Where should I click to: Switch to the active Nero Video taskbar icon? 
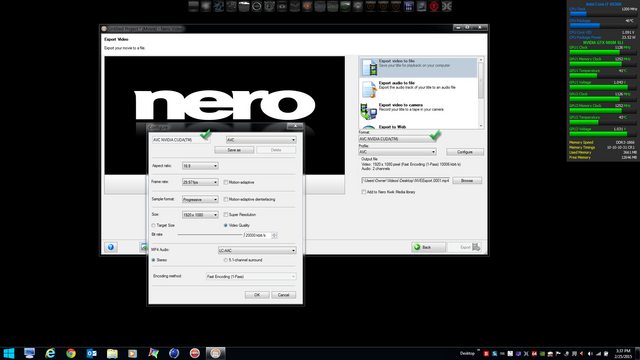216,353
